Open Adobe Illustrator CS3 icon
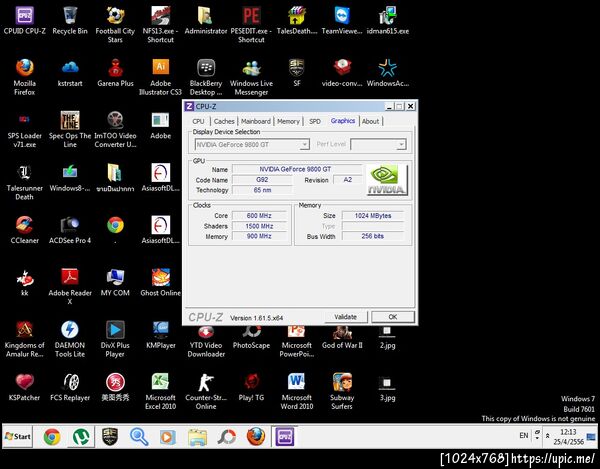 point(160,77)
